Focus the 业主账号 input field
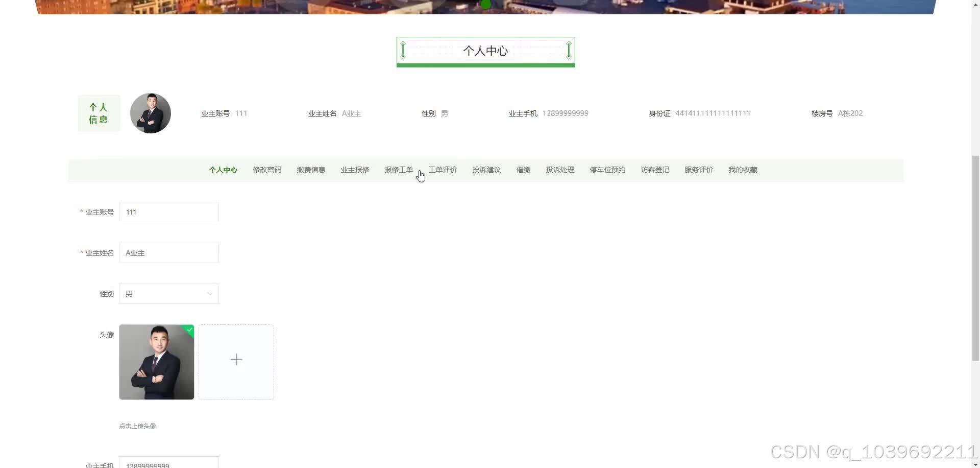 169,212
